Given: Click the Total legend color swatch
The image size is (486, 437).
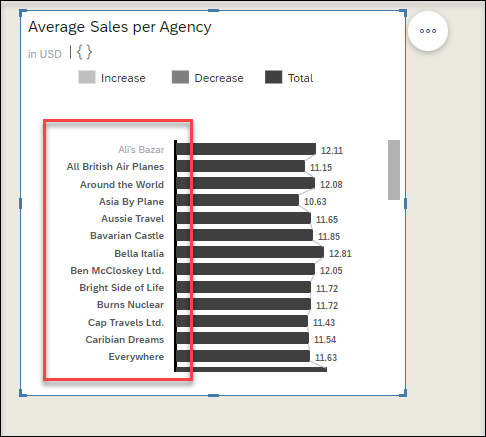Looking at the screenshot, I should tap(274, 77).
